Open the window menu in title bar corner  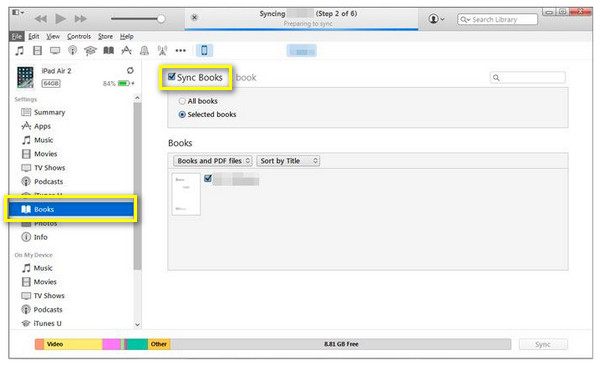click(x=18, y=13)
